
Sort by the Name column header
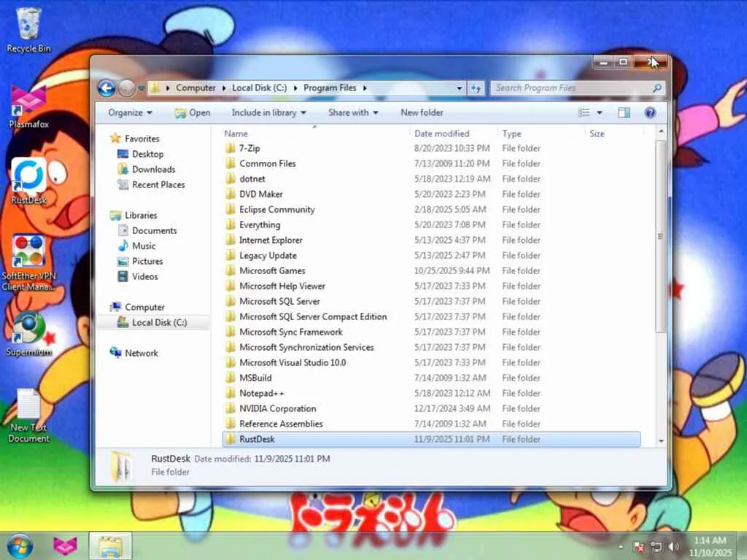315,134
